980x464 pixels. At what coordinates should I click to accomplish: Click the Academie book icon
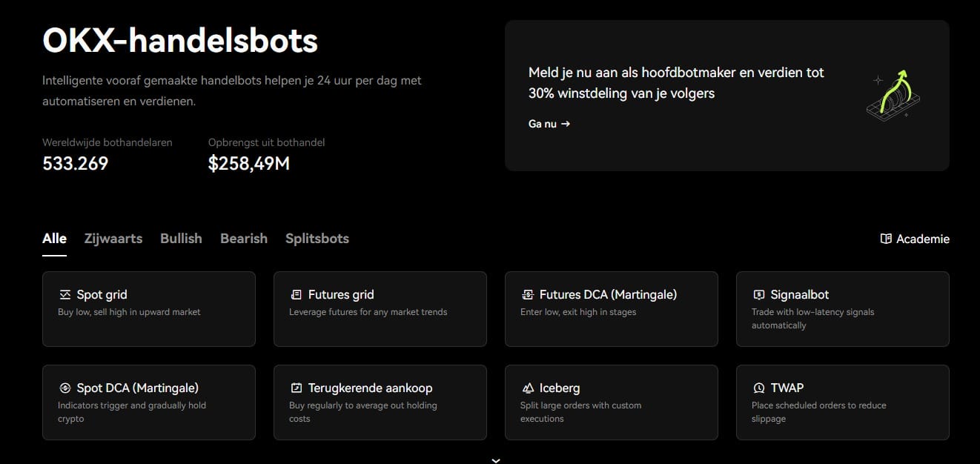pos(885,238)
